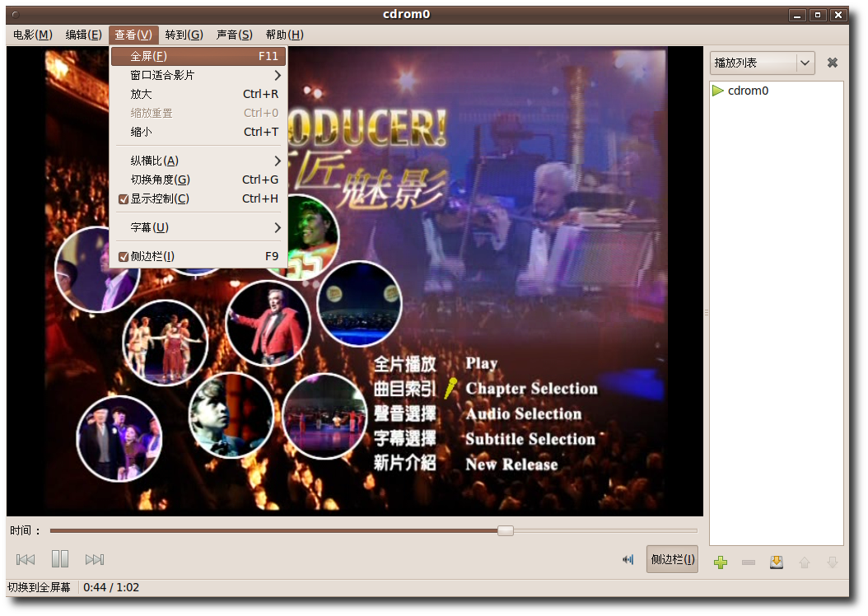868x616 pixels.
Task: Choose 切换角度(G) menu entry
Action: click(x=198, y=180)
